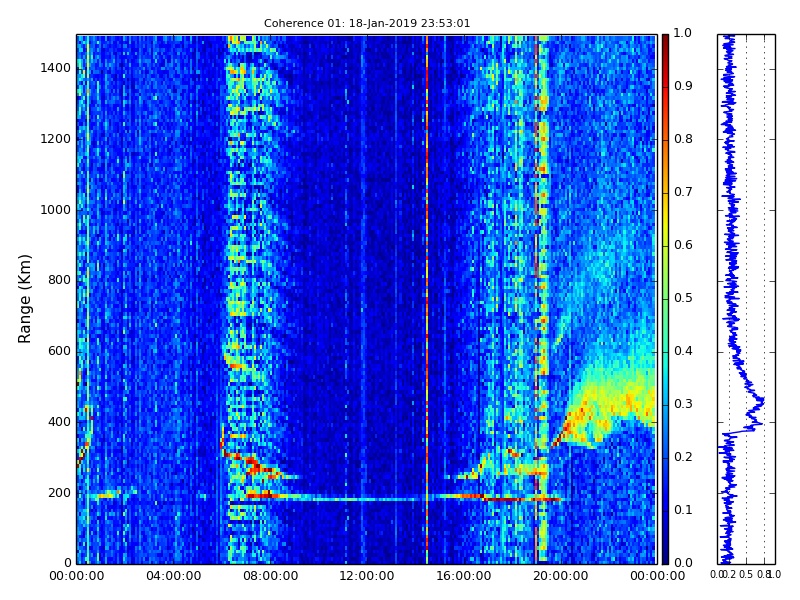Click the colorbar 1.0 value label

683,33
